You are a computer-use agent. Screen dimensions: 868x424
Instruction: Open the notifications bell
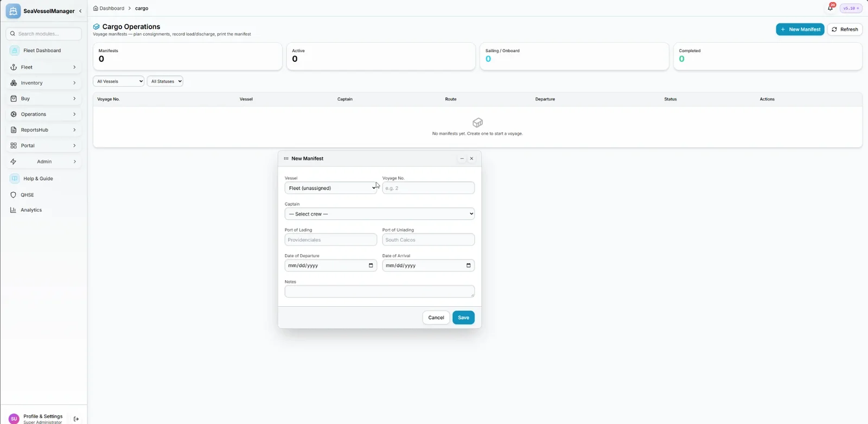pos(830,8)
